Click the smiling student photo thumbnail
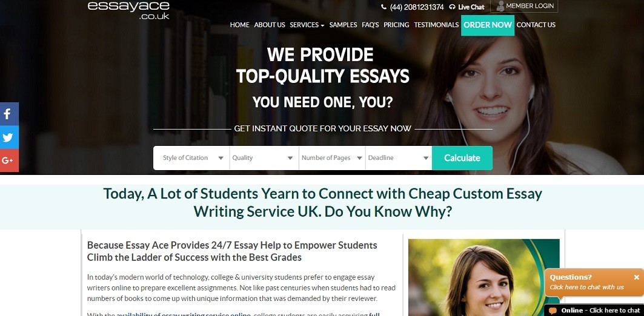The image size is (644, 316). [484, 277]
